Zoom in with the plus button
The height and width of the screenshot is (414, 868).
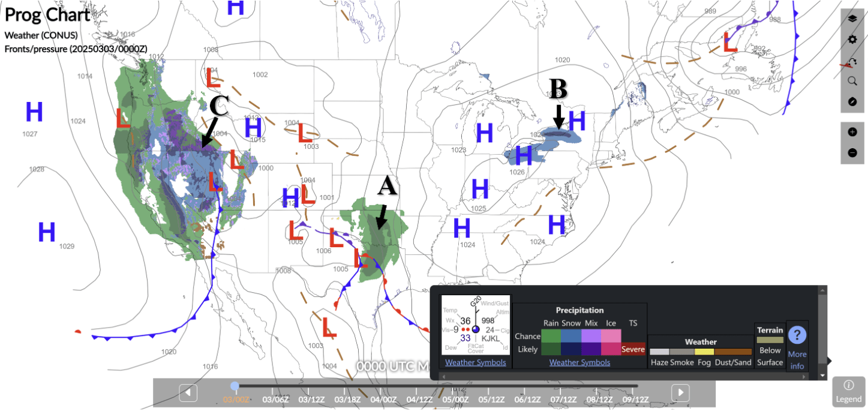852,132
